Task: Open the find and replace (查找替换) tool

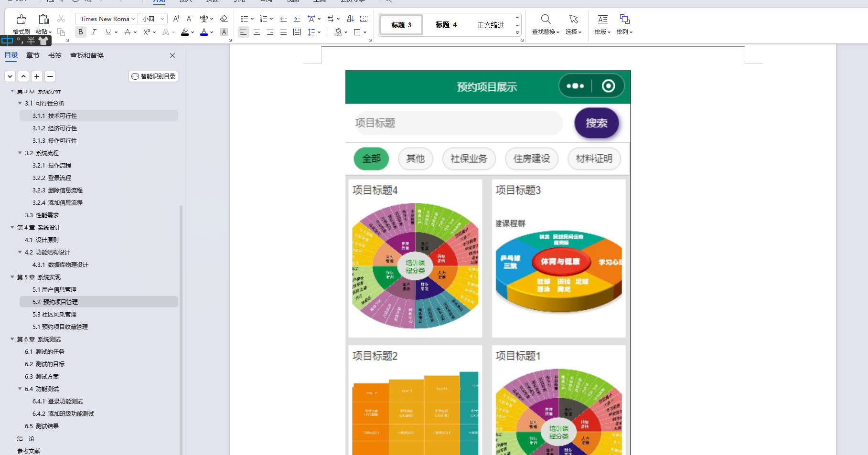Action: [545, 24]
